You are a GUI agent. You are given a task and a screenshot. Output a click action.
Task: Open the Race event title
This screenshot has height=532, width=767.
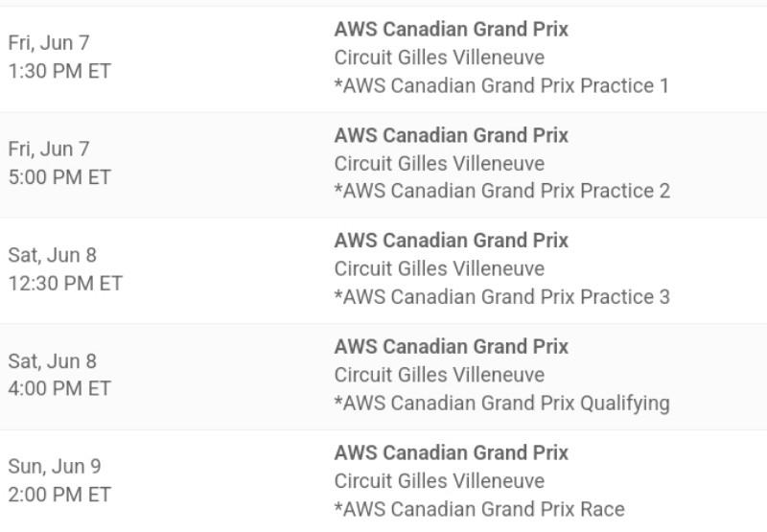pos(451,452)
